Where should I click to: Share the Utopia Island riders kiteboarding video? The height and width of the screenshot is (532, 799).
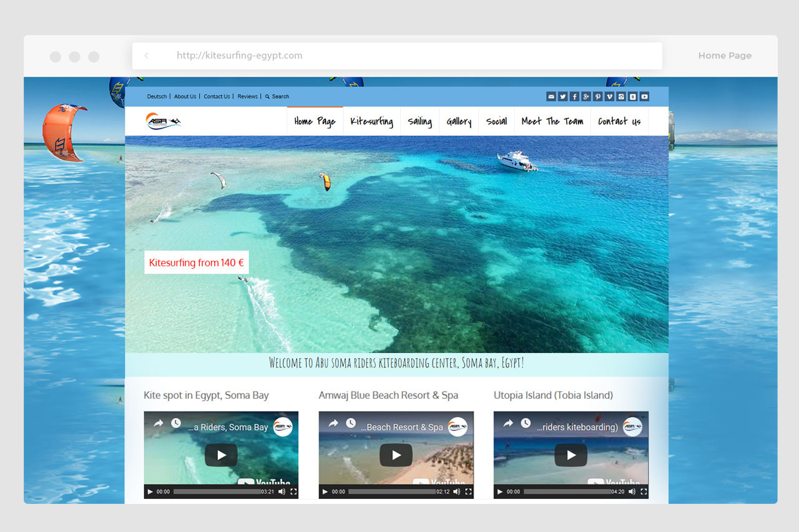click(508, 423)
